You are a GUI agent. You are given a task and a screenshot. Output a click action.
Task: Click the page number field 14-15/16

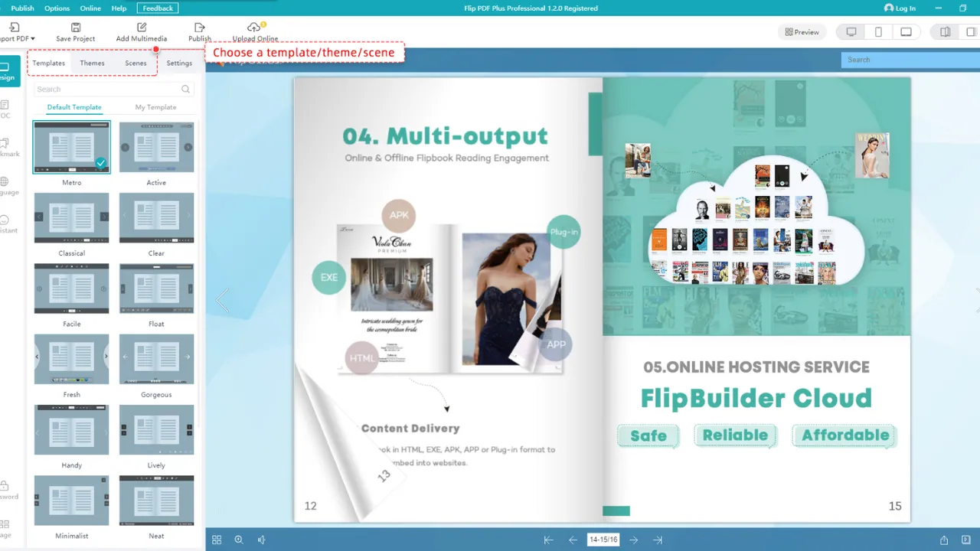[603, 540]
